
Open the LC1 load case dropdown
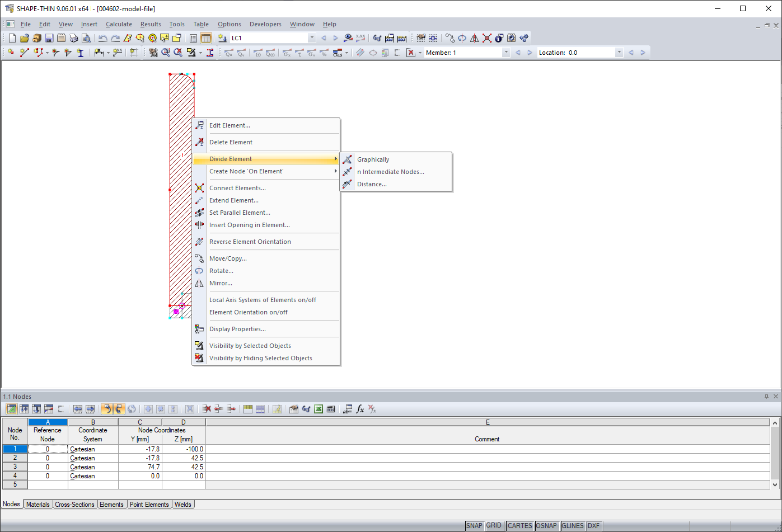312,38
